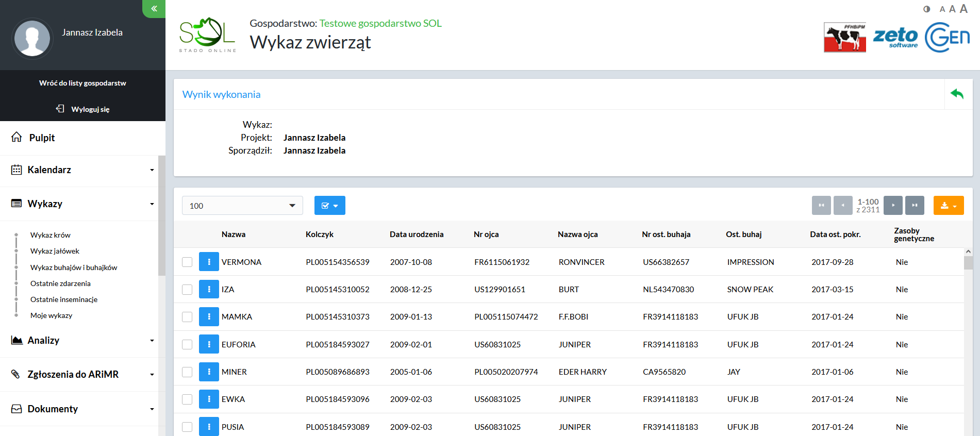
Task: Select checkbox for EUFORIA row
Action: pos(187,344)
